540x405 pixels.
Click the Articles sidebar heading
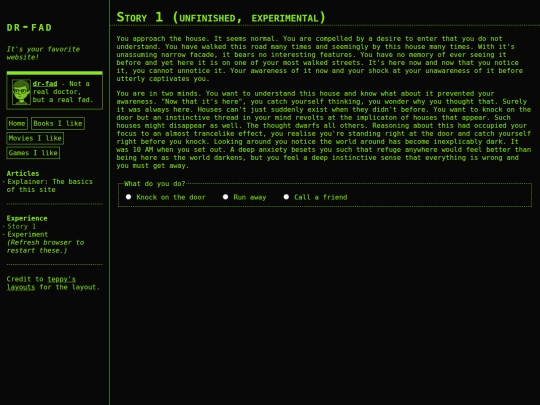pyautogui.click(x=23, y=174)
